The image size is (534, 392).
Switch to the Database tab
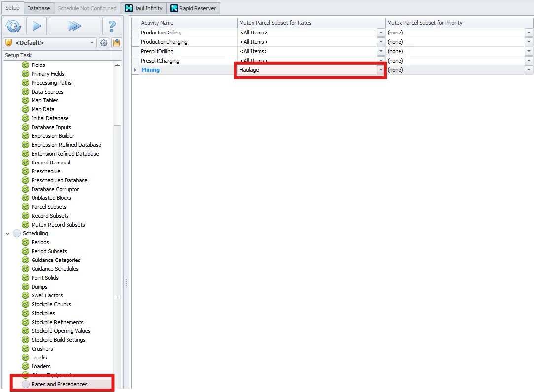(x=38, y=8)
